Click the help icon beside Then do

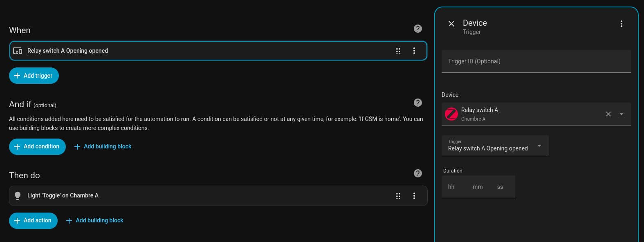[x=417, y=173]
